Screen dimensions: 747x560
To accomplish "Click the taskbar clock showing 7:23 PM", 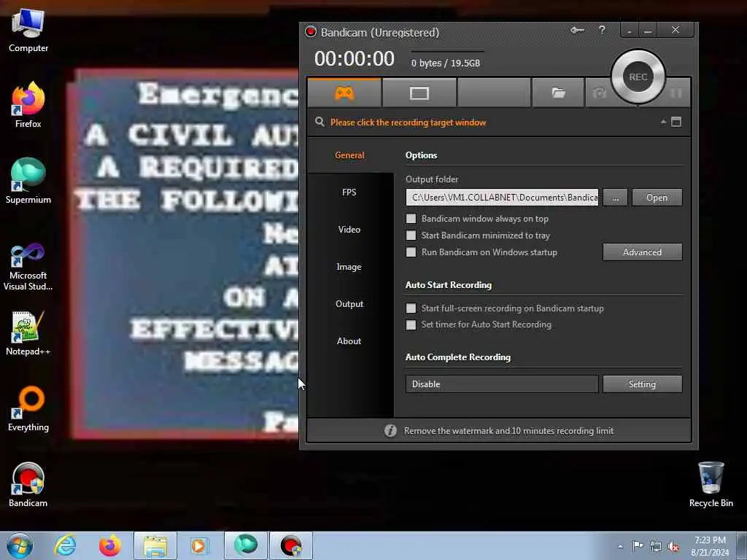I will click(710, 546).
